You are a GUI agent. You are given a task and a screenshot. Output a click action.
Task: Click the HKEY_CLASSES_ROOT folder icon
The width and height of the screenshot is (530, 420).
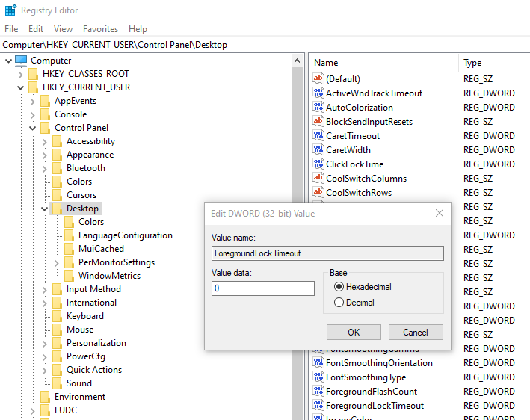[33, 74]
